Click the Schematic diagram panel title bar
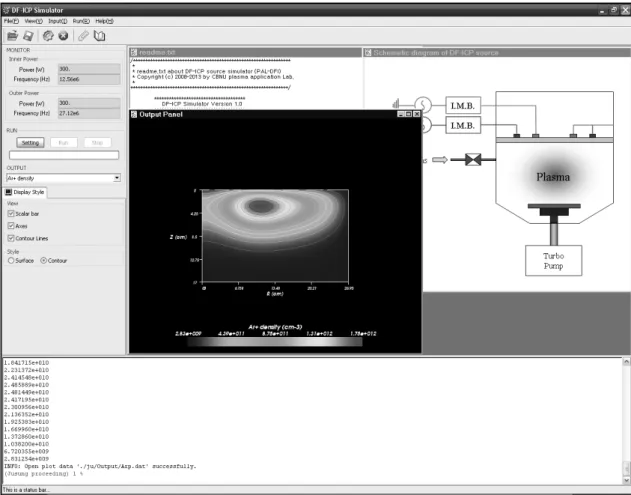This screenshot has height=495, width=631. pos(497,52)
